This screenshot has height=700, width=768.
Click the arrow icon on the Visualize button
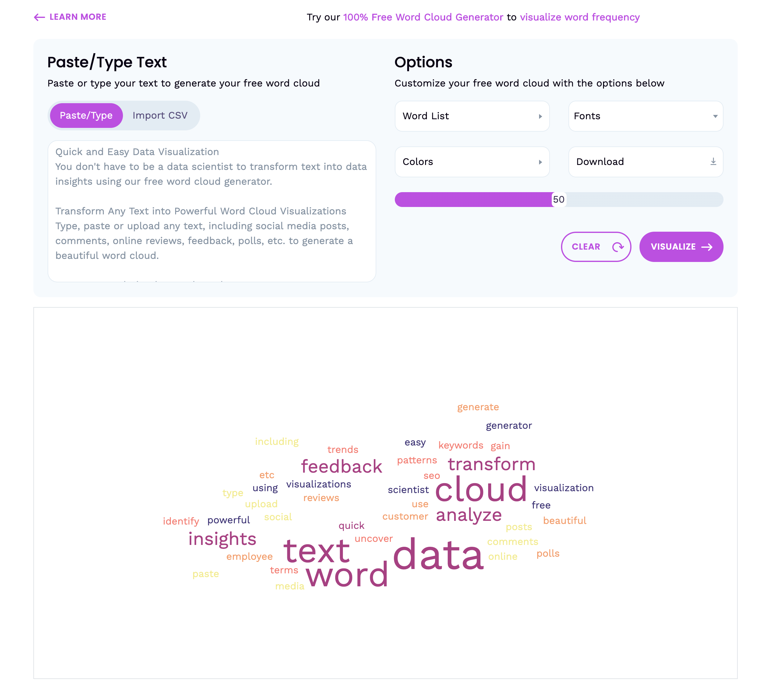708,247
